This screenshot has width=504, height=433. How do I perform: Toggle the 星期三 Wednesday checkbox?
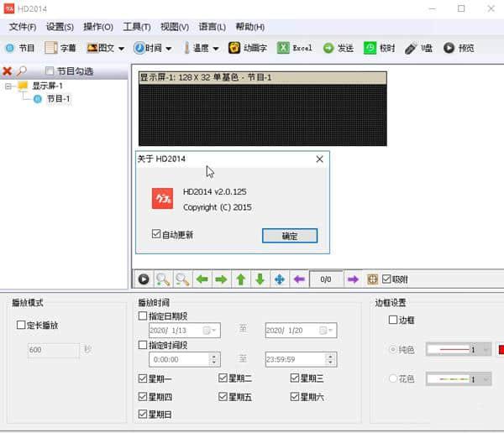point(296,378)
